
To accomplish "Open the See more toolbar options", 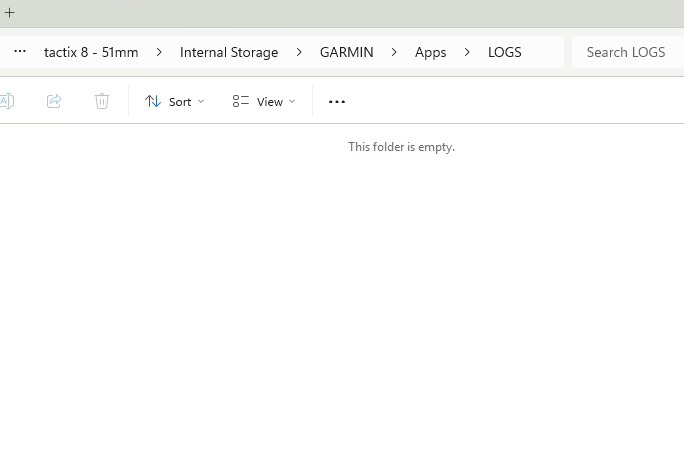I will point(337,101).
